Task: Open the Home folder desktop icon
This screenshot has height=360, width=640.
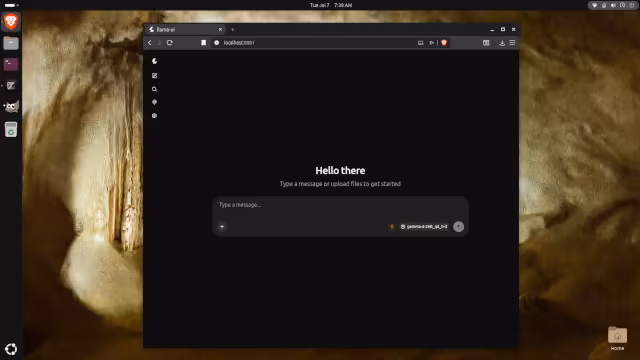Action: point(617,338)
